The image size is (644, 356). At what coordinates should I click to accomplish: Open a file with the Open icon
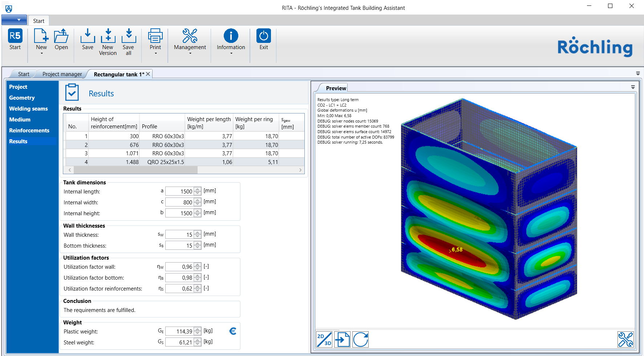point(61,36)
